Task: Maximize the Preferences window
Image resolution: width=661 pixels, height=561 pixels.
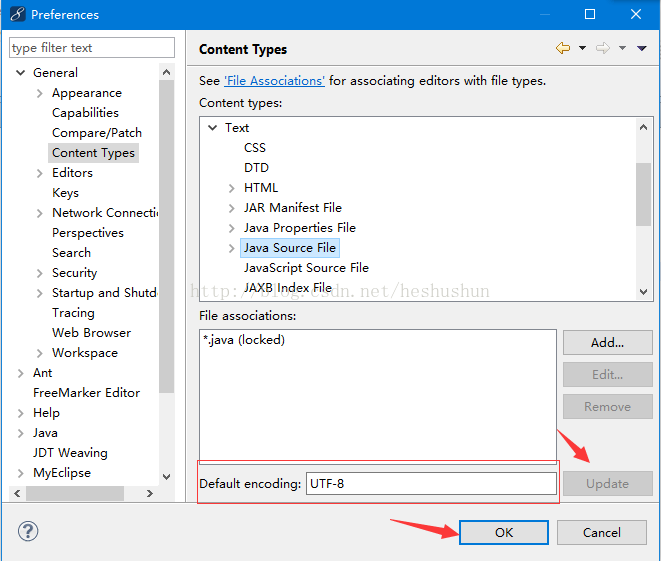Action: [x=590, y=14]
